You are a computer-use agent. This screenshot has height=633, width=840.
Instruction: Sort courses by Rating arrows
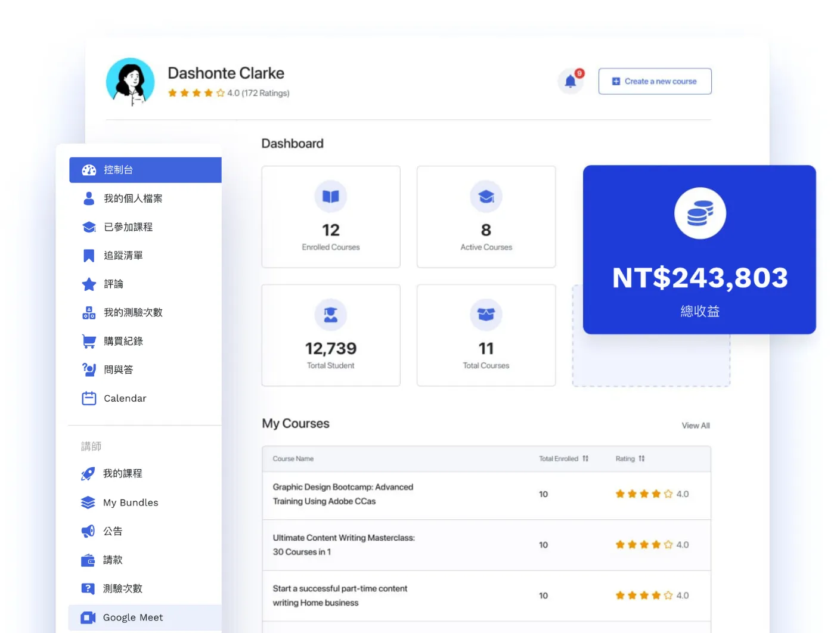(641, 458)
